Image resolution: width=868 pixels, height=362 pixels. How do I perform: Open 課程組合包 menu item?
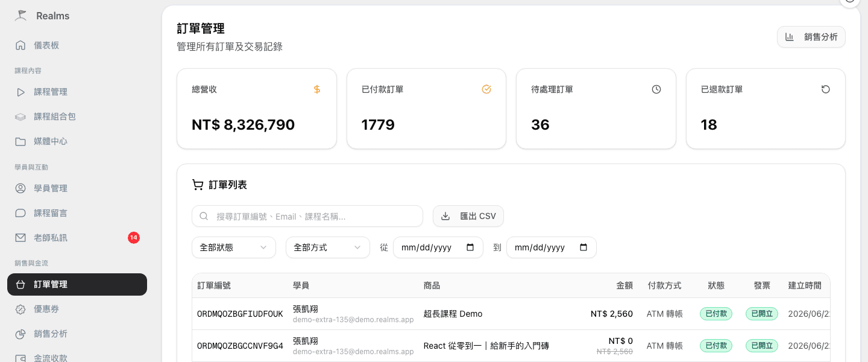(77, 117)
